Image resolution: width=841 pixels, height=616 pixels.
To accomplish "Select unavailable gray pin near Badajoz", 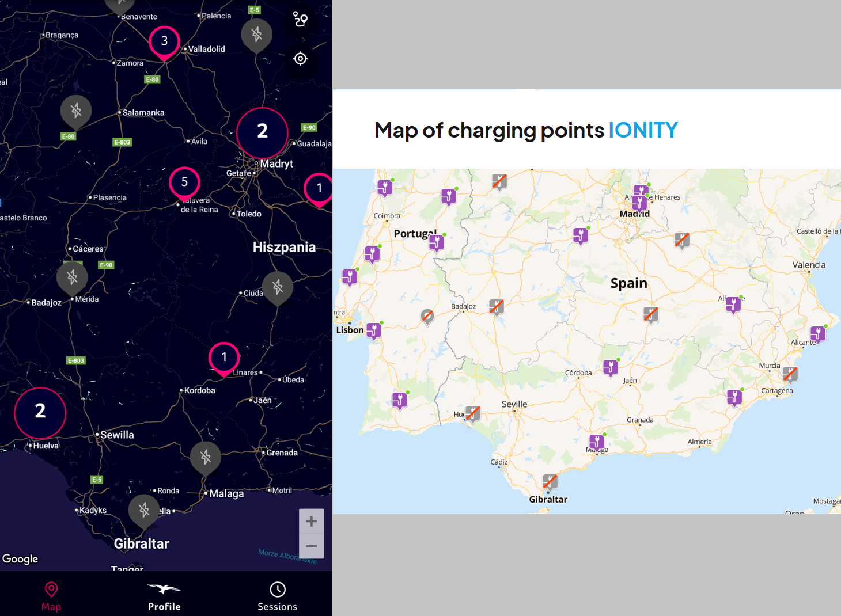I will [497, 307].
